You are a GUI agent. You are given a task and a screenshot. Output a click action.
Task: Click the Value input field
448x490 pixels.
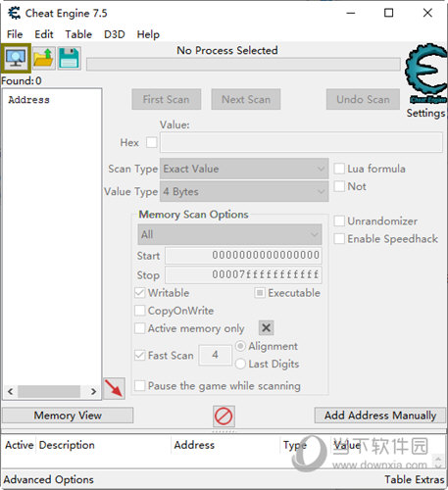[x=301, y=142]
